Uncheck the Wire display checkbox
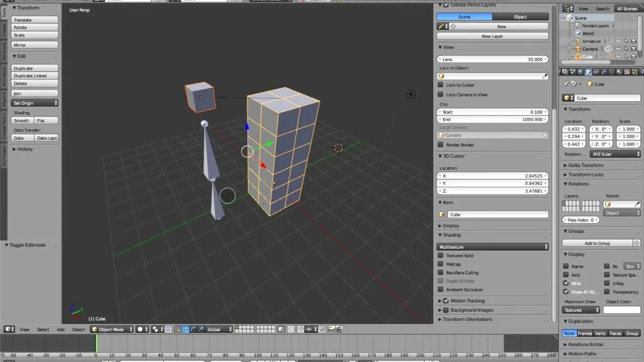Viewport: 644px width, 362px height. 566,283
